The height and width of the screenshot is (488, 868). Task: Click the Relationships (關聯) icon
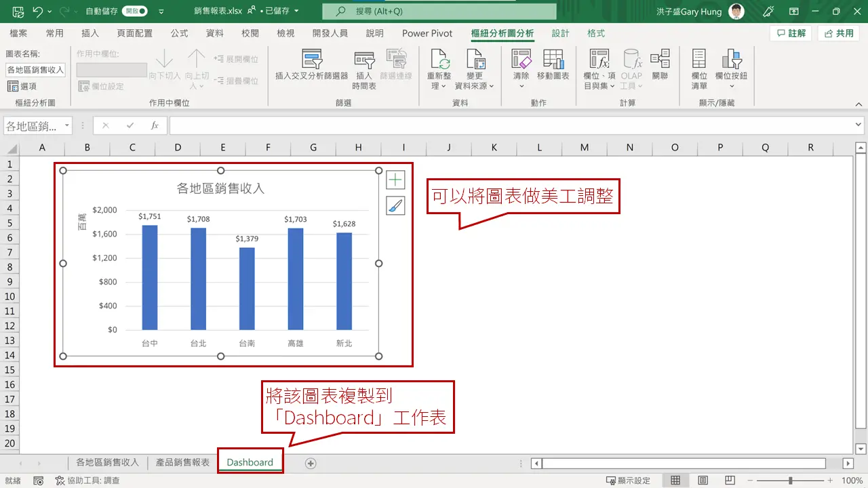point(660,59)
